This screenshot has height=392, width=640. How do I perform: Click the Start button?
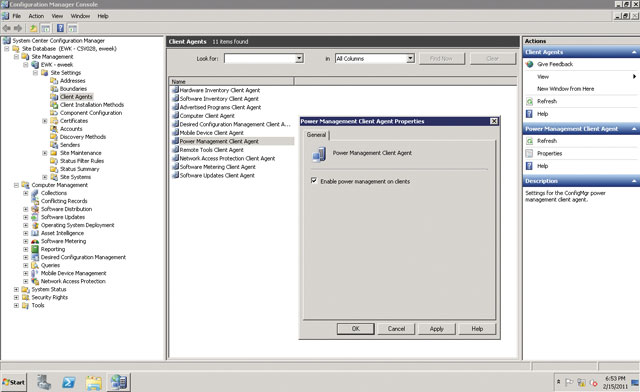click(14, 382)
